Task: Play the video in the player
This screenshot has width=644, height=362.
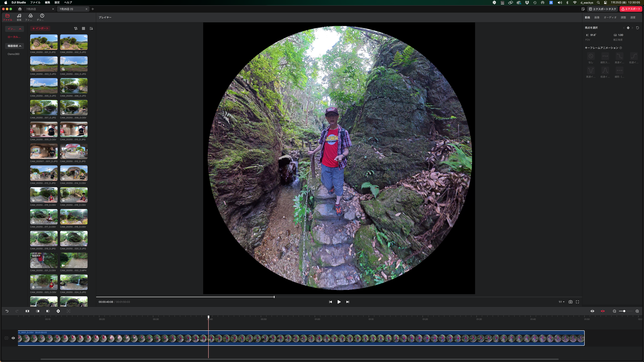Action: [339, 302]
